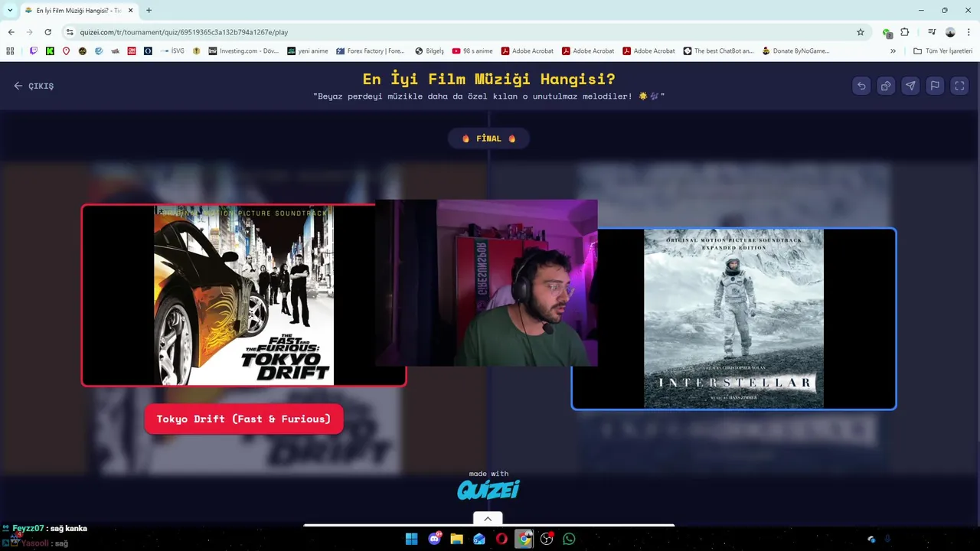This screenshot has height=551, width=980.
Task: Open the Windows Start button
Action: pyautogui.click(x=411, y=539)
